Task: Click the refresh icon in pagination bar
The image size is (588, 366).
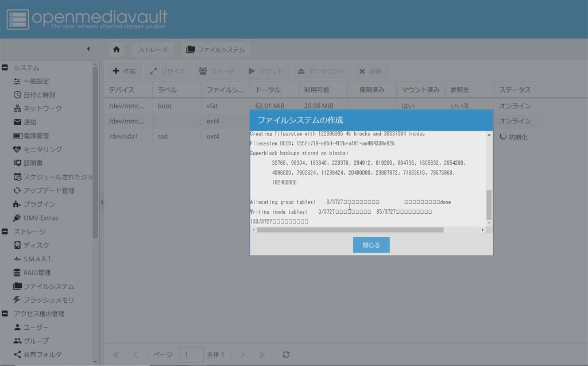Action: [287, 355]
